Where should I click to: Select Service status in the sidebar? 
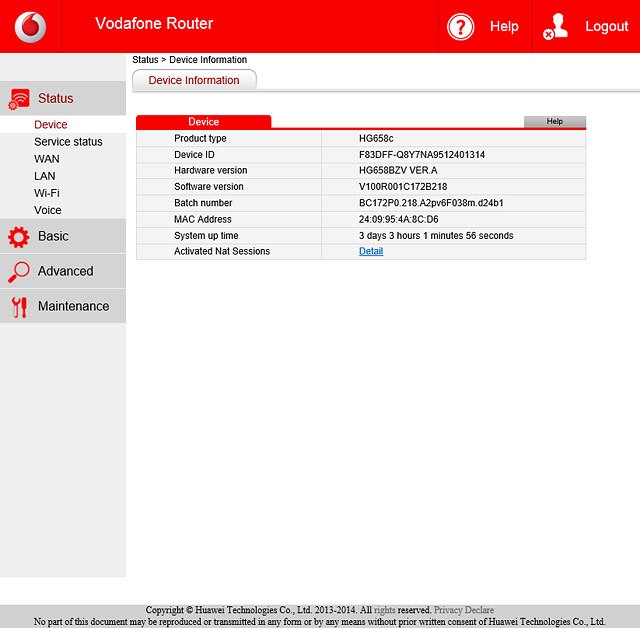pyautogui.click(x=68, y=142)
